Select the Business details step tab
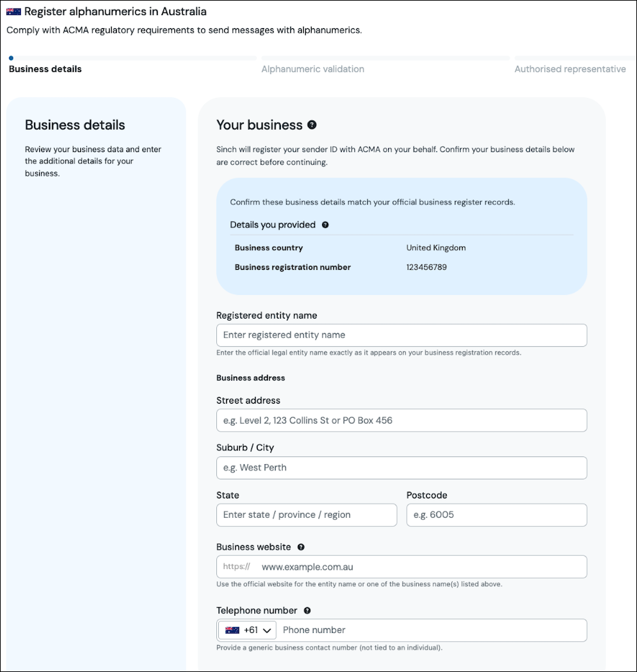Screen dimensions: 637x672 (46, 69)
